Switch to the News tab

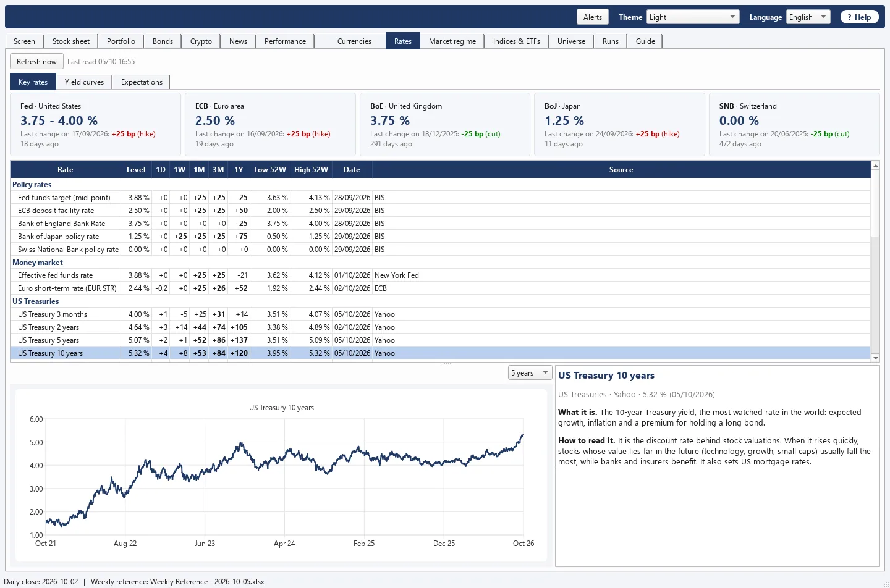(x=238, y=41)
